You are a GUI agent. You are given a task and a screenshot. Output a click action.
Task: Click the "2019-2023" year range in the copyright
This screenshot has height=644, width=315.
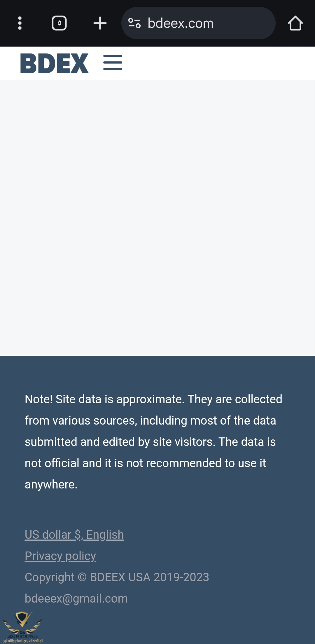181,577
